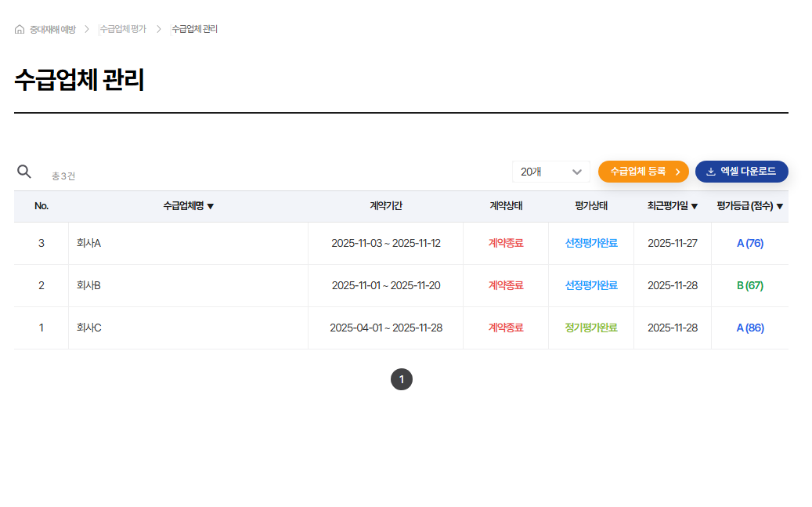812x507 pixels.
Task: Click the arrow icon on 수급업체 등록
Action: (677, 172)
